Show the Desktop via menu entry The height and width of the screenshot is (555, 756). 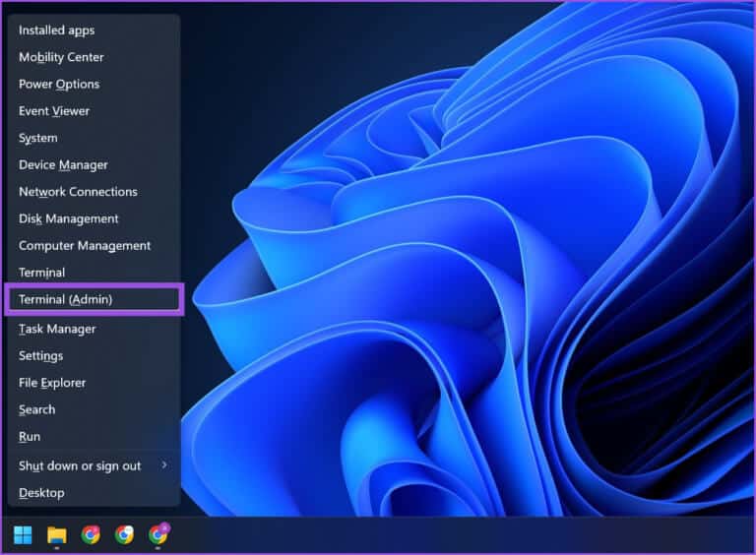[94, 493]
